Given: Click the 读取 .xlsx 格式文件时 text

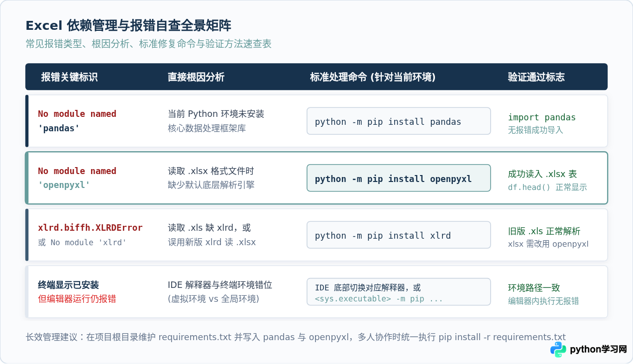Looking at the screenshot, I should click(x=211, y=171).
